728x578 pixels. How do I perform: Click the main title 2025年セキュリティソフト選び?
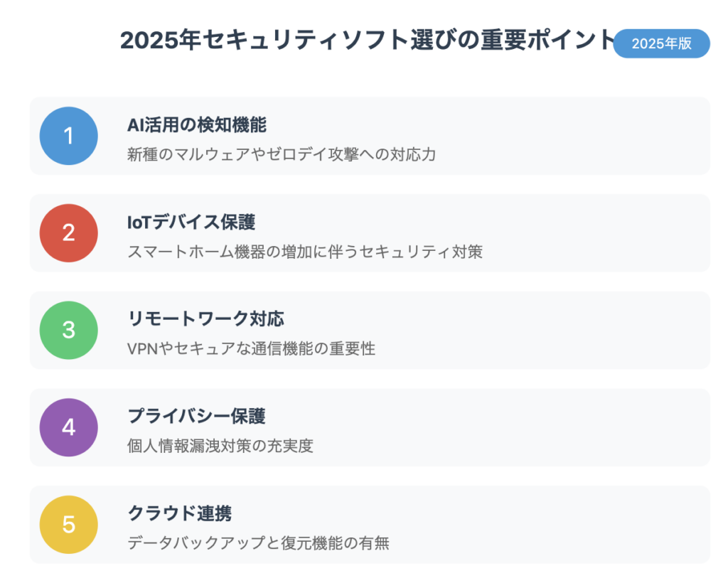(368, 40)
